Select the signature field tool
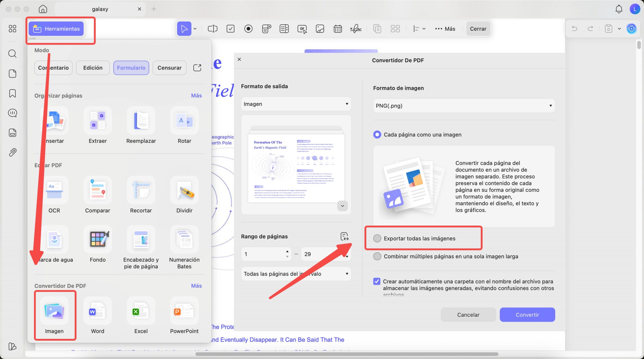Viewport: 644px width, 359px height. pyautogui.click(x=355, y=28)
